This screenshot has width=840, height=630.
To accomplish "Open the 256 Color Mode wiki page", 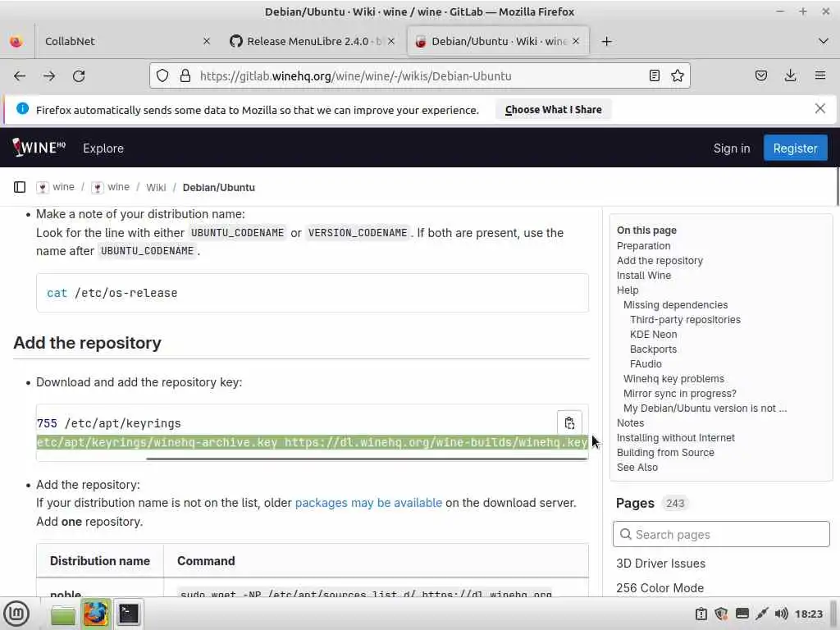I will tap(660, 588).
